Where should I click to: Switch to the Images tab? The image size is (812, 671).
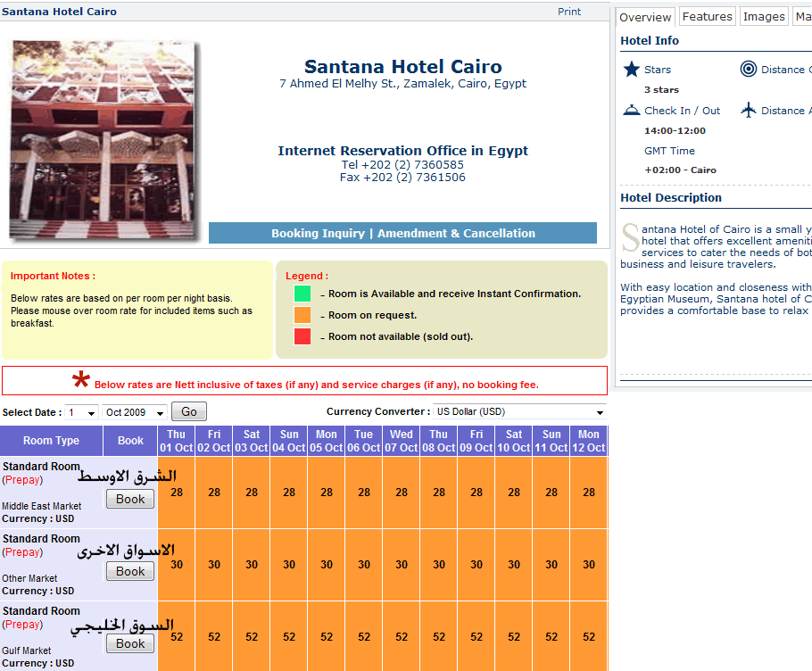tap(764, 17)
